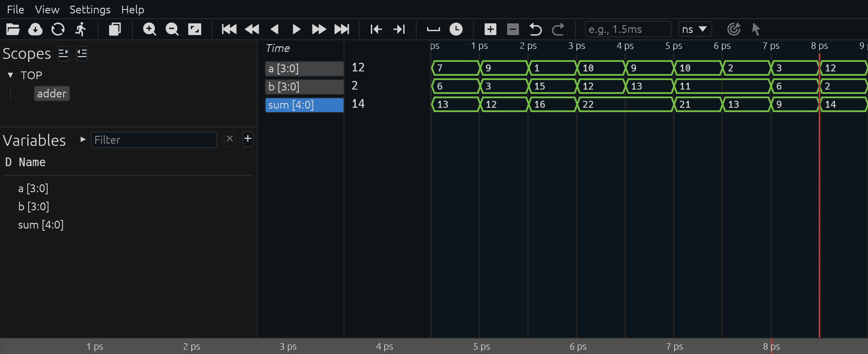
Task: Expand the Variables filter options triangle
Action: click(x=83, y=139)
